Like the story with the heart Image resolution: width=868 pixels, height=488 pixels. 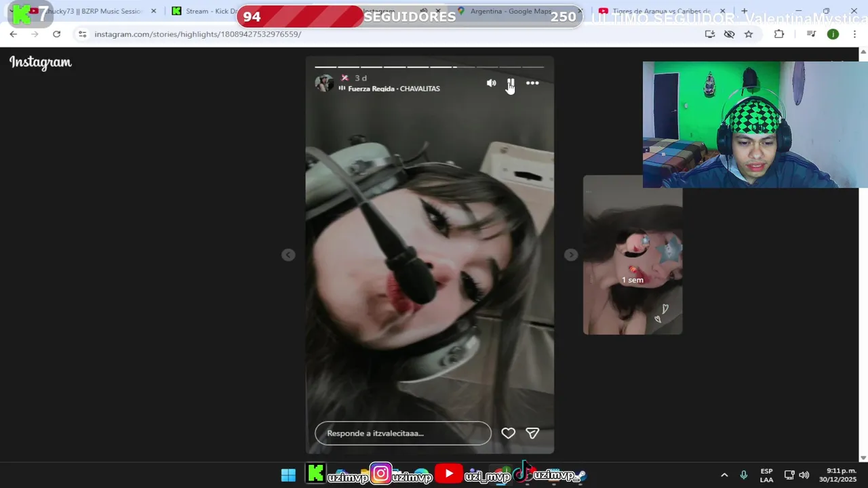tap(508, 433)
